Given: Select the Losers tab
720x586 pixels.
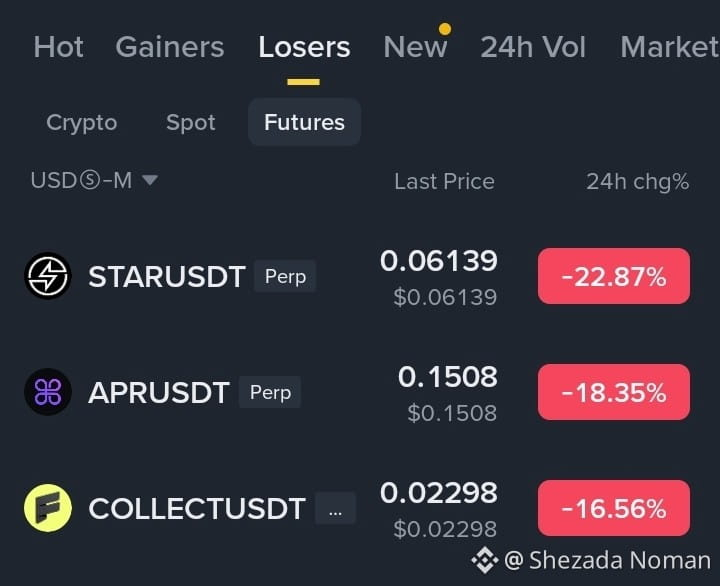Looking at the screenshot, I should point(304,47).
